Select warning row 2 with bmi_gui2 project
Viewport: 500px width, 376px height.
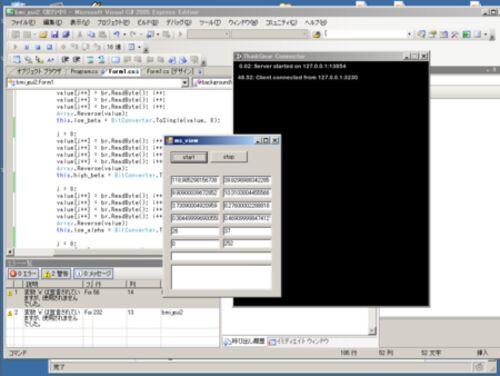tap(113, 318)
